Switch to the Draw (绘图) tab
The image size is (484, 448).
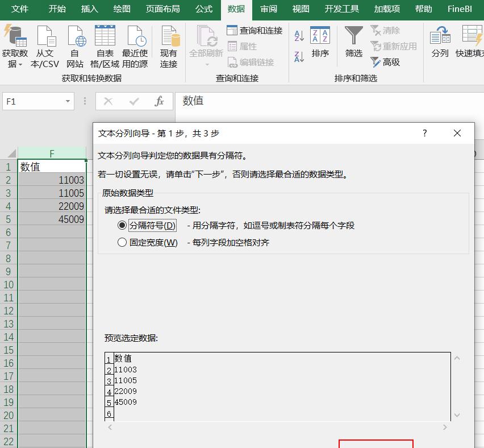(122, 9)
